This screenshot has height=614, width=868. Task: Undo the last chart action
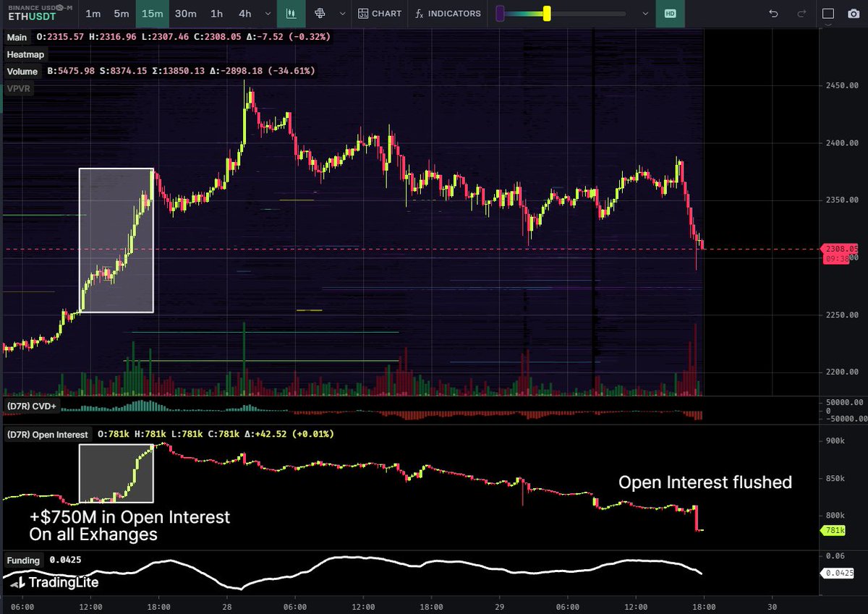click(x=771, y=12)
